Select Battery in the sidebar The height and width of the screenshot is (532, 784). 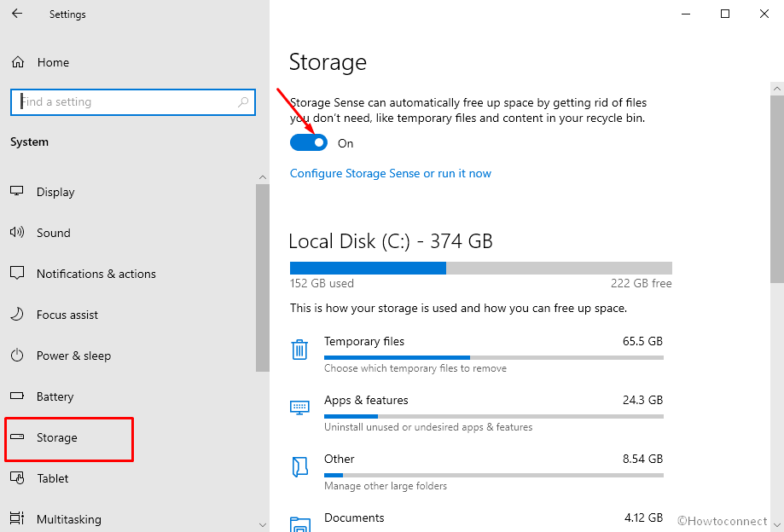coord(55,396)
